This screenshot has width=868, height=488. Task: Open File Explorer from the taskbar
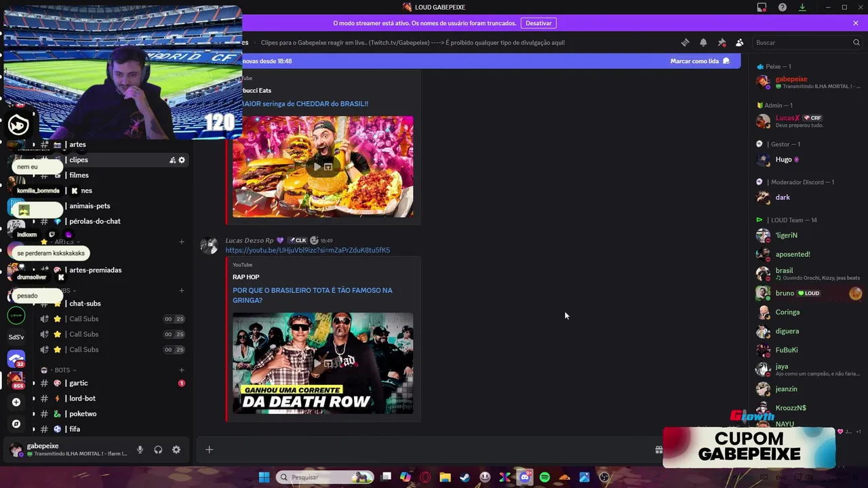pos(445,477)
